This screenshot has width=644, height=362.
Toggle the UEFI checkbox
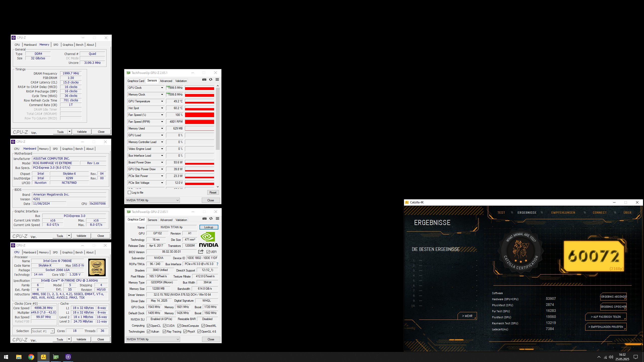click(x=208, y=252)
